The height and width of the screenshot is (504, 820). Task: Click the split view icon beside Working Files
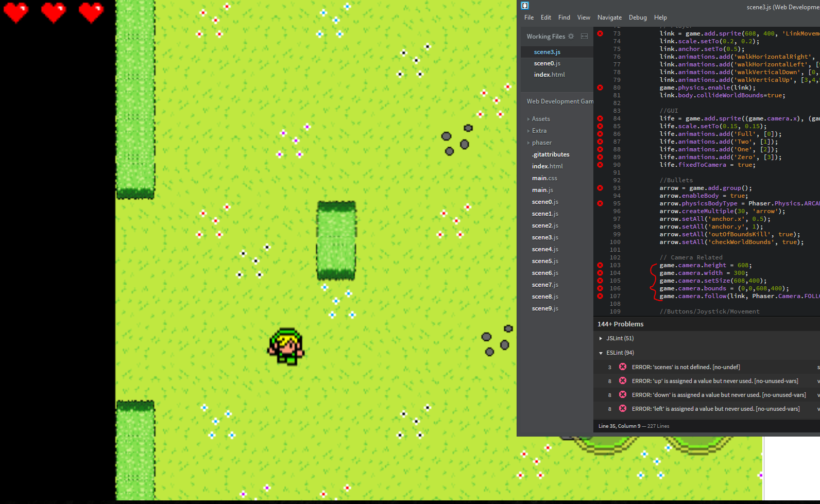click(584, 36)
